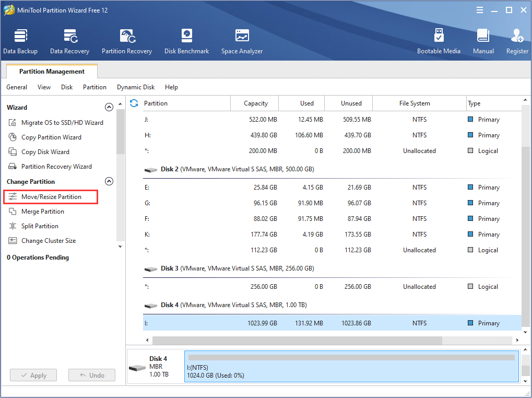532x398 pixels.
Task: Open the Partition menu
Action: click(x=94, y=87)
